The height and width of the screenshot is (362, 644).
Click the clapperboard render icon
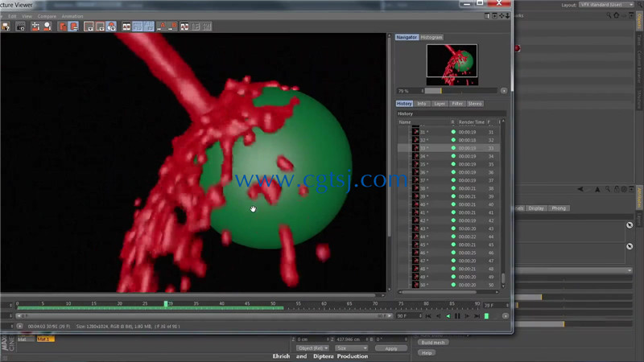[20, 27]
